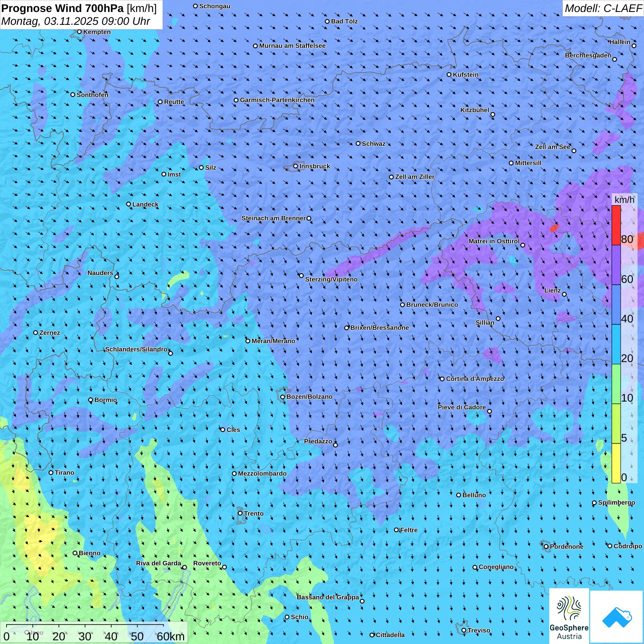Click the 'Reutte' place label
Image resolution: width=644 pixels, height=644 pixels.
tap(174, 102)
